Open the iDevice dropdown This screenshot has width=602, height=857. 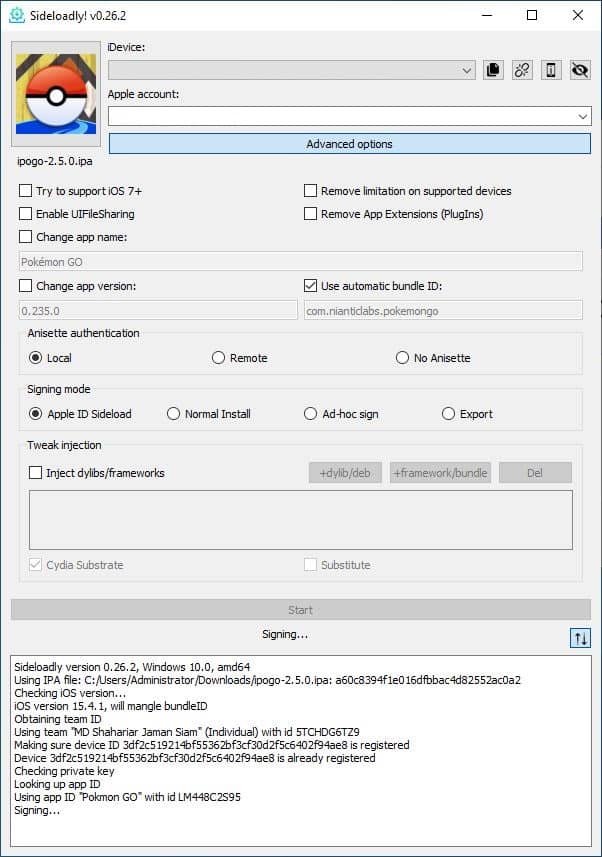pyautogui.click(x=291, y=71)
